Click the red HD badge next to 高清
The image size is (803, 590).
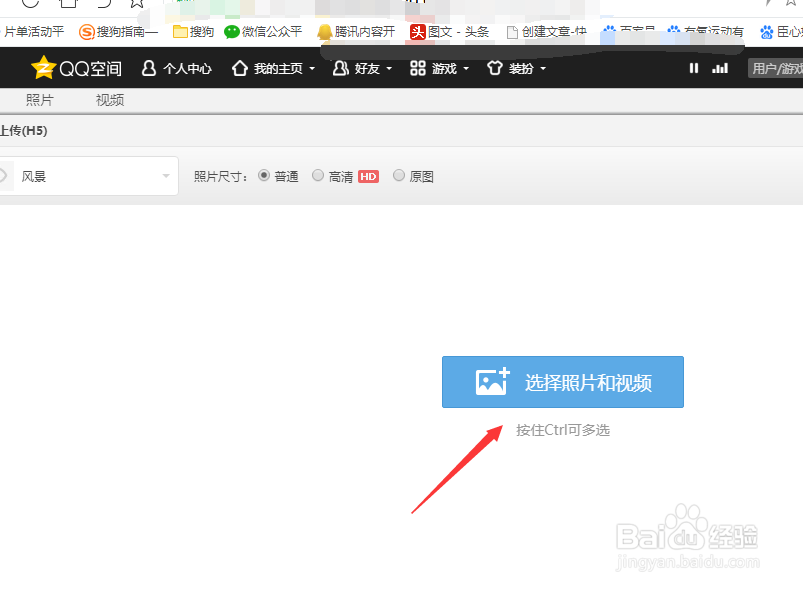coord(367,176)
